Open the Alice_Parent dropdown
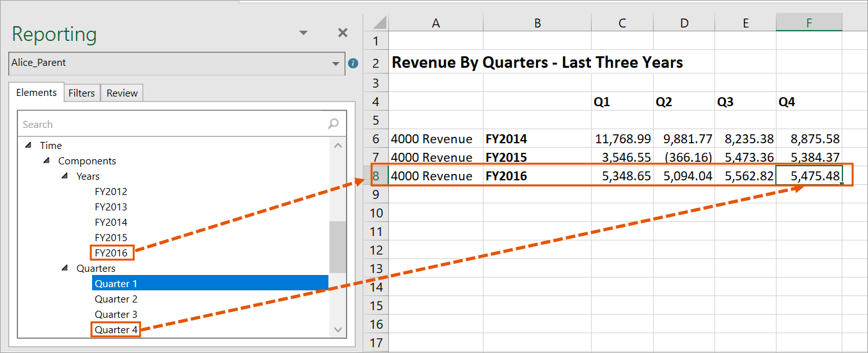Image resolution: width=868 pixels, height=353 pixels. [336, 64]
